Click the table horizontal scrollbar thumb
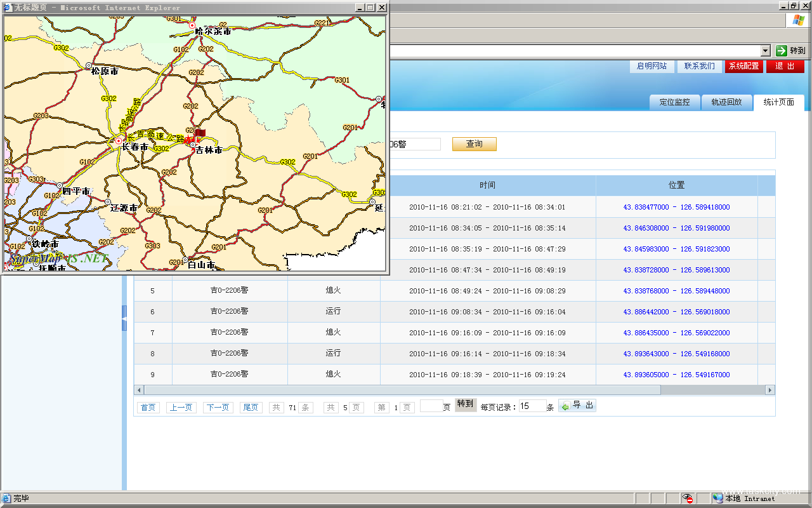The height and width of the screenshot is (508, 812). click(x=402, y=390)
